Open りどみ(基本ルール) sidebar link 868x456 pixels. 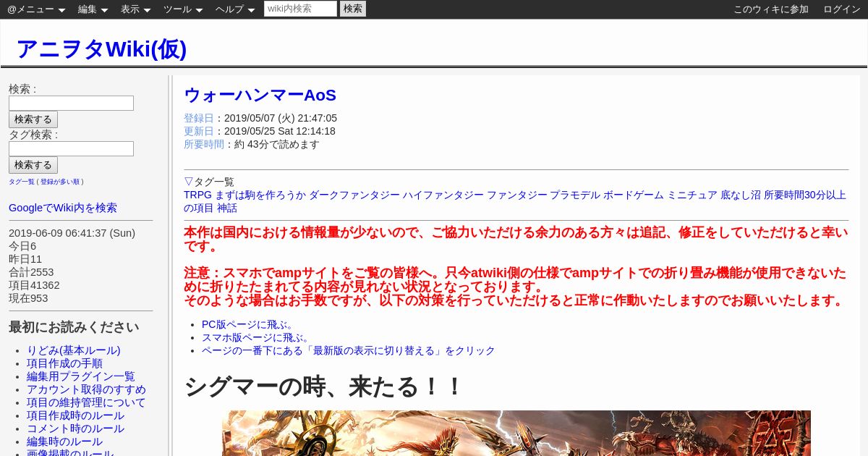74,350
